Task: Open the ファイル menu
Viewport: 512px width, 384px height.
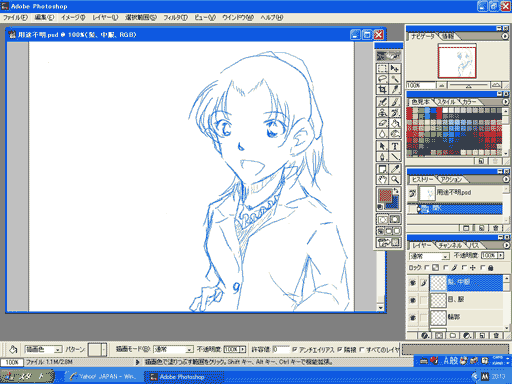Action: [15, 17]
